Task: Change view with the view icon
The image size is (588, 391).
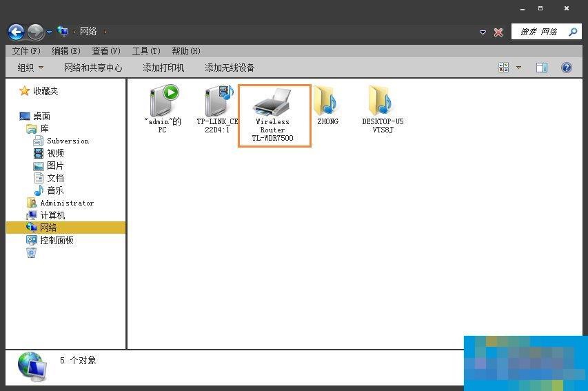Action: [503, 68]
